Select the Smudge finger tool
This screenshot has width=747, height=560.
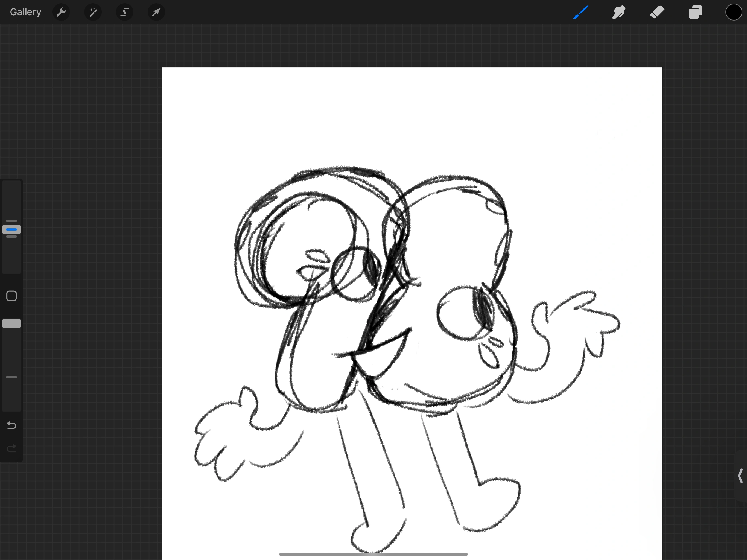(x=619, y=13)
